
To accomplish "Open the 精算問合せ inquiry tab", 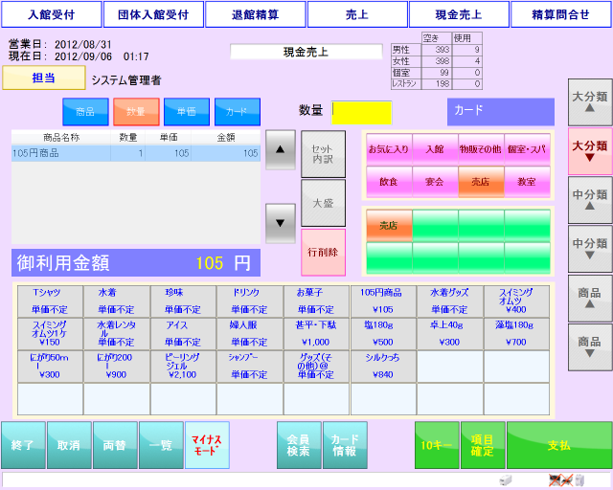I will pyautogui.click(x=560, y=15).
